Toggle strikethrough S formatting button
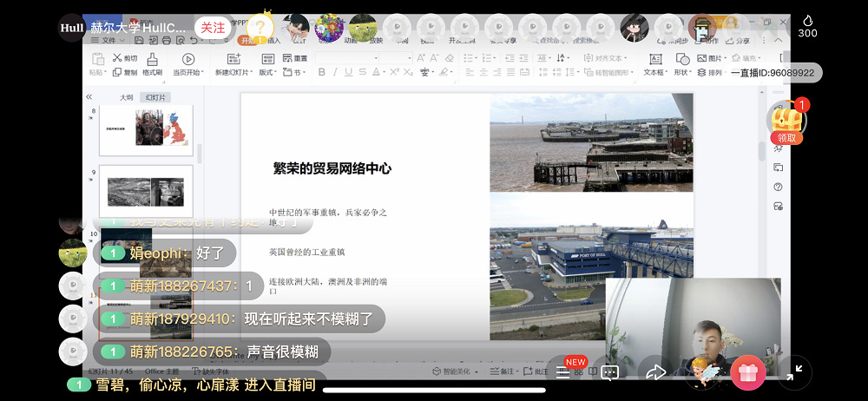Screen dimensions: 868x401 point(362,72)
